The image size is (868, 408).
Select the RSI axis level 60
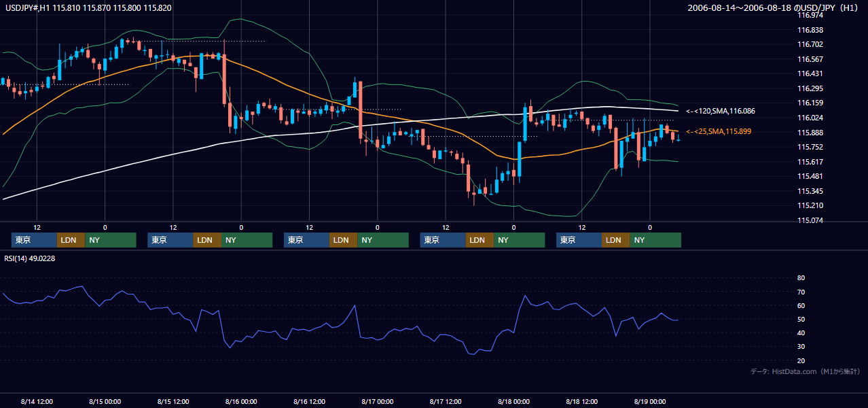pos(801,305)
